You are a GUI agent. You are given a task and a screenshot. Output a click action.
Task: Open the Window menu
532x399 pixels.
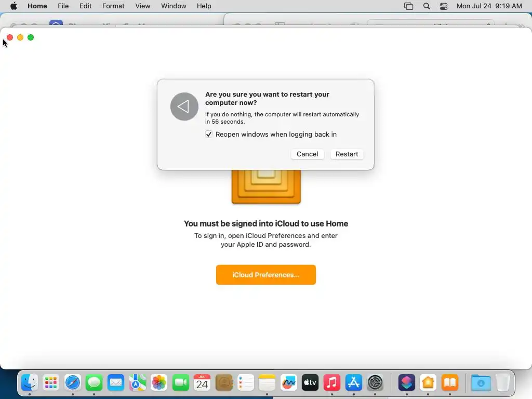(174, 6)
